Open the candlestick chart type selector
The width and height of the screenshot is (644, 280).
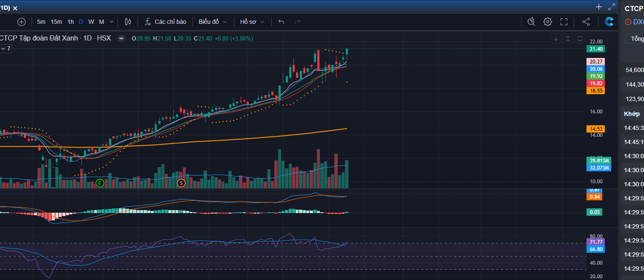(128, 22)
